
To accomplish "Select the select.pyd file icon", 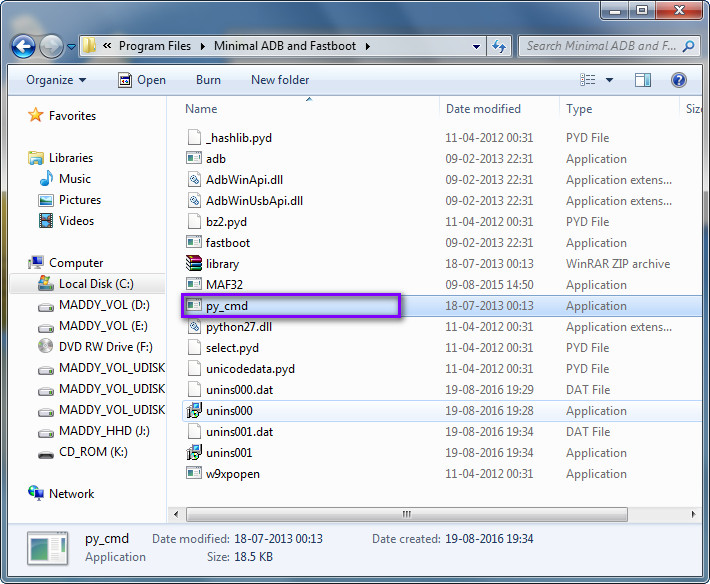I will pos(194,347).
